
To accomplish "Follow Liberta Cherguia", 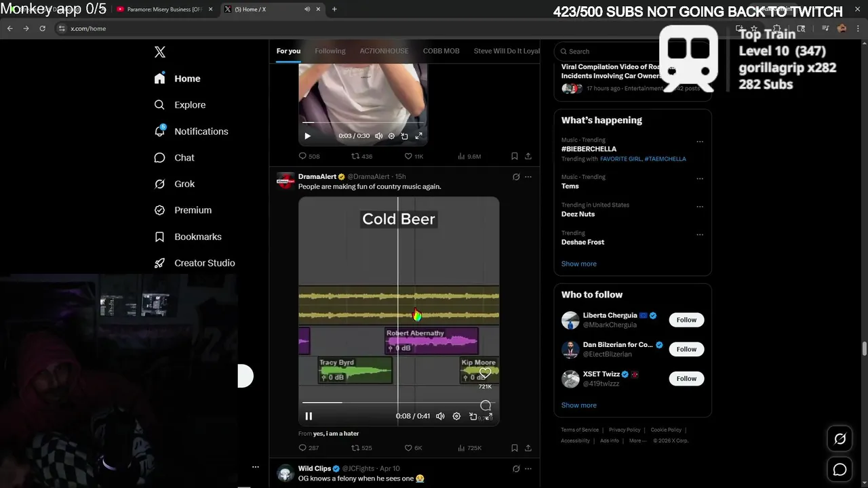I will coord(686,320).
